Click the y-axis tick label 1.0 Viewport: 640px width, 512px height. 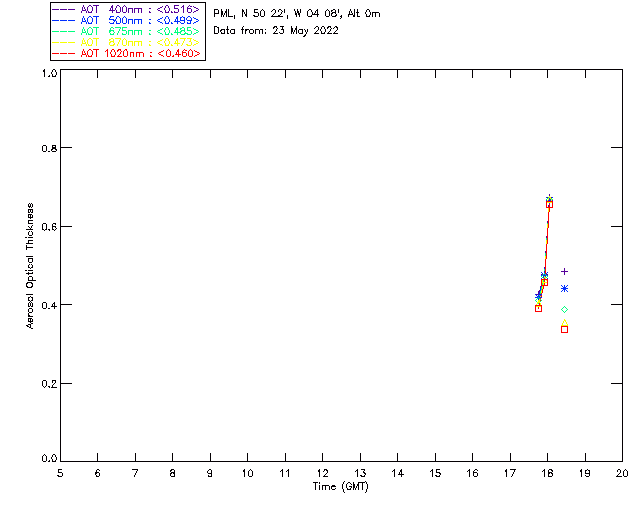tap(49, 73)
